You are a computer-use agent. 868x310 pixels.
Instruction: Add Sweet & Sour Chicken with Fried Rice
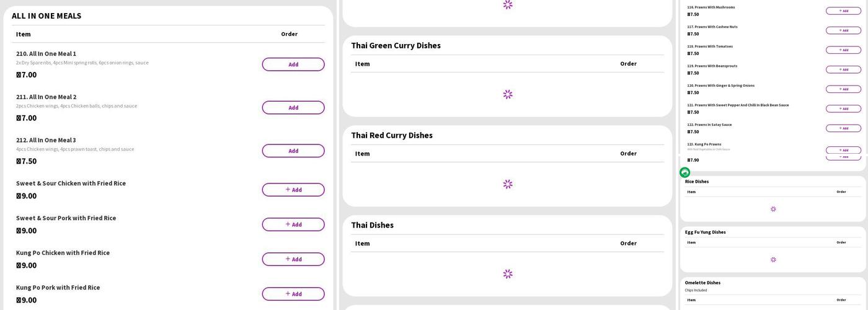tap(293, 190)
